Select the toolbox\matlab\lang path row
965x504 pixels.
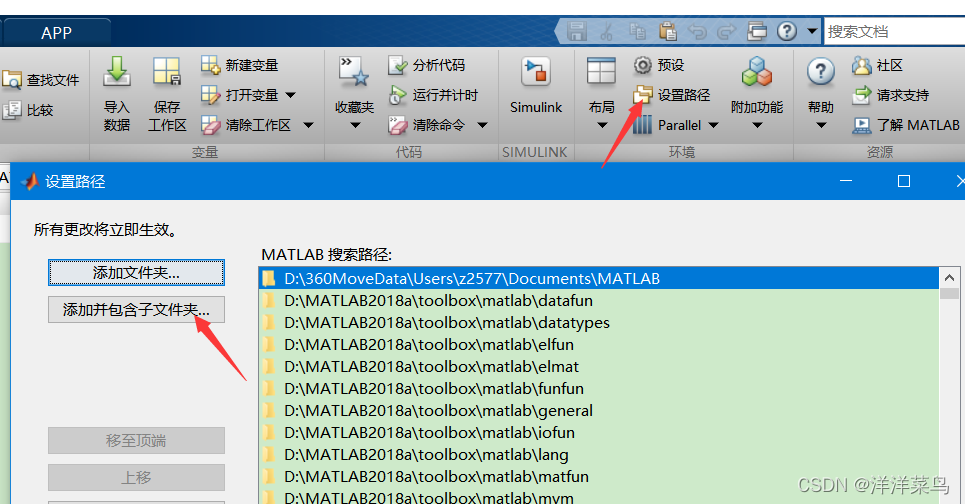tap(599, 455)
